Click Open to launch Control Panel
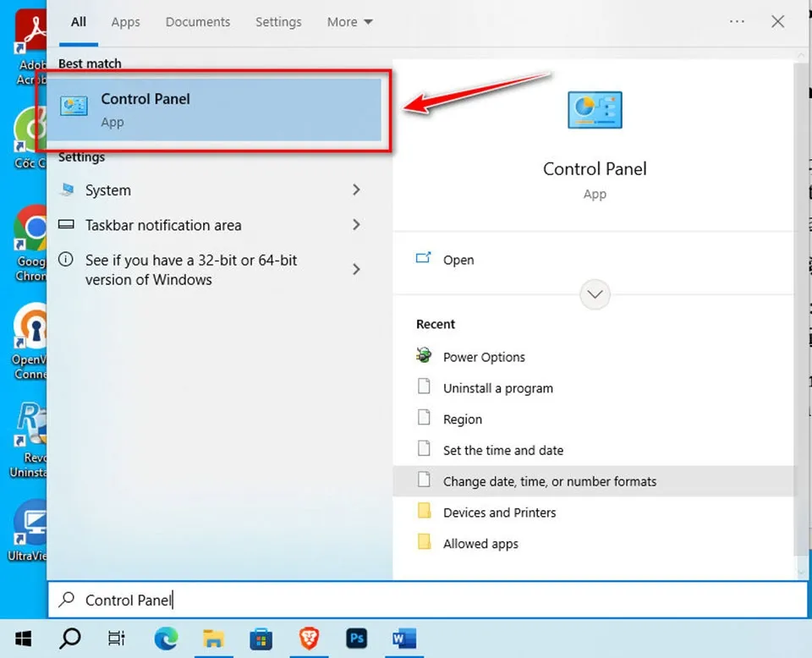This screenshot has width=812, height=658. click(458, 260)
